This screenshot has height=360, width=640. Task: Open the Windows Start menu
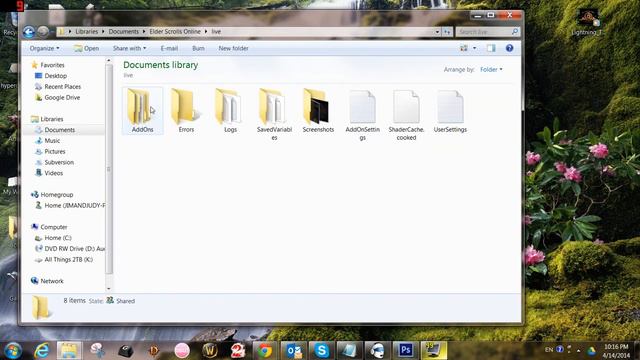point(12,350)
